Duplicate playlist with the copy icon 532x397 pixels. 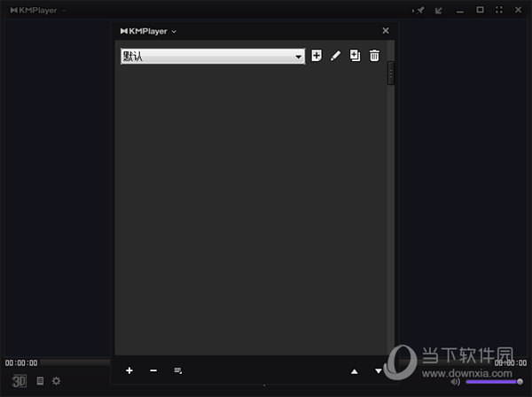click(355, 56)
